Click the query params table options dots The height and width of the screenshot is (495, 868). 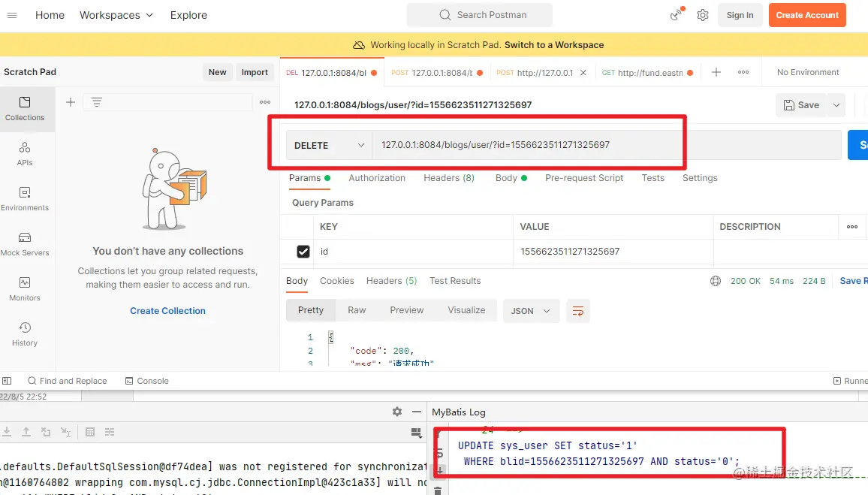tap(852, 226)
